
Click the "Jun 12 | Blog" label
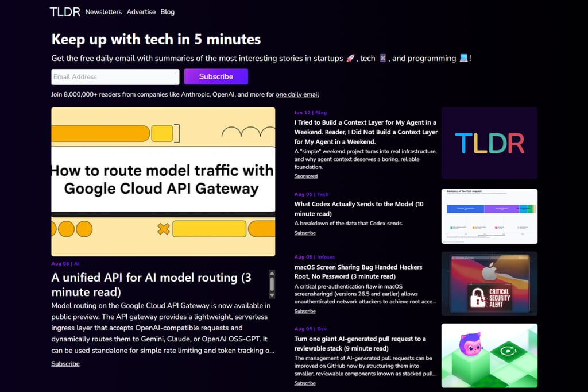(x=311, y=113)
